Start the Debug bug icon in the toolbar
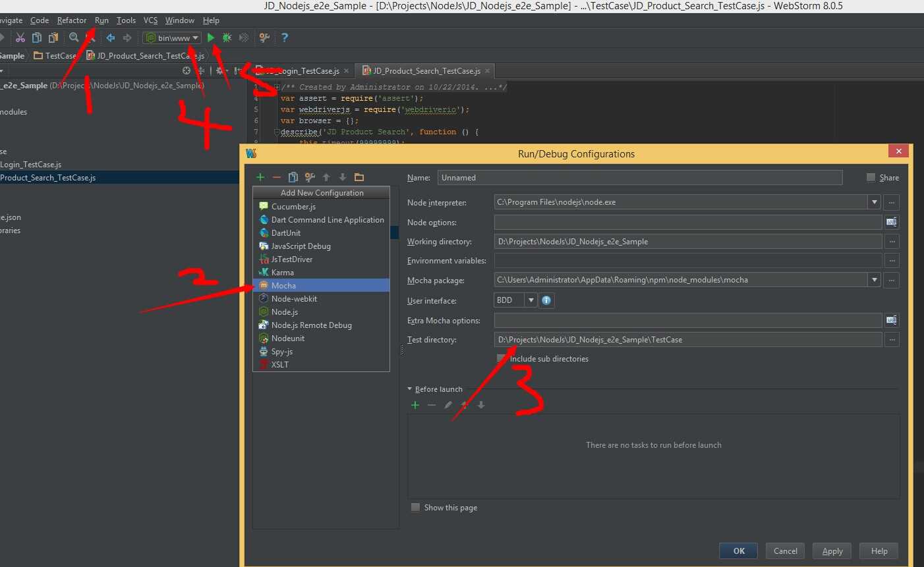Screen dimensions: 924x567 point(227,38)
